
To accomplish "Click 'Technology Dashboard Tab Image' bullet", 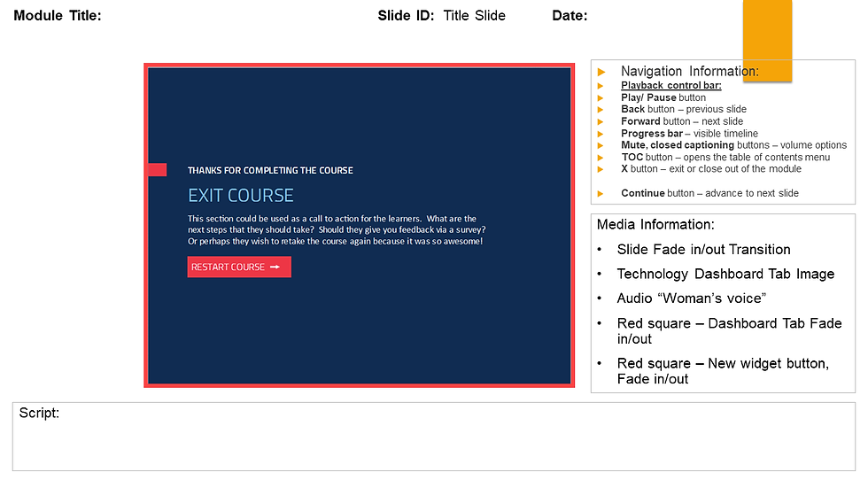I will click(x=725, y=274).
